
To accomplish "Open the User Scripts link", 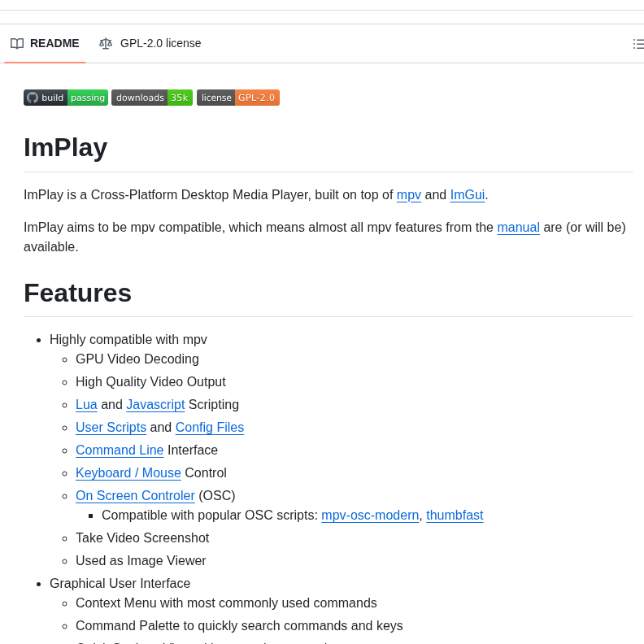I will click(111, 427).
